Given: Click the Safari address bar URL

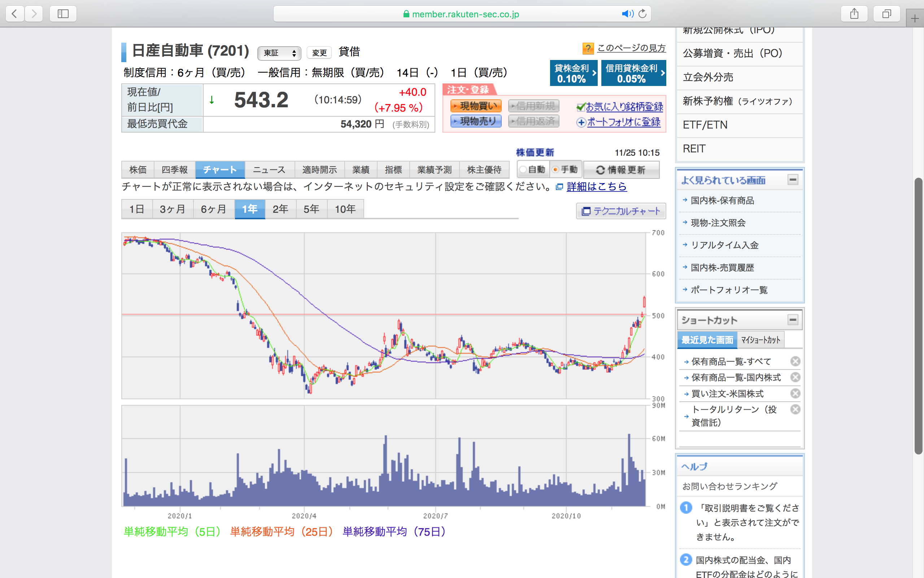Looking at the screenshot, I should 465,14.
